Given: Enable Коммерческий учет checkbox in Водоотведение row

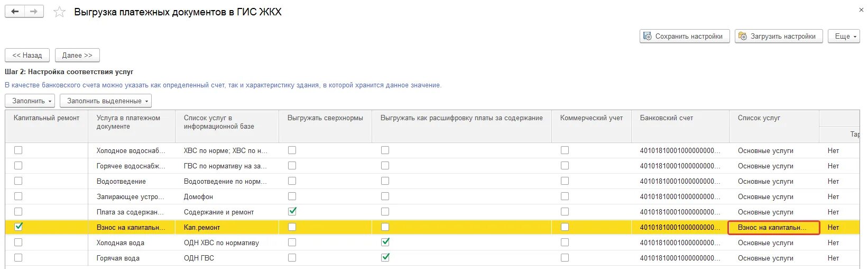Looking at the screenshot, I should pos(565,181).
